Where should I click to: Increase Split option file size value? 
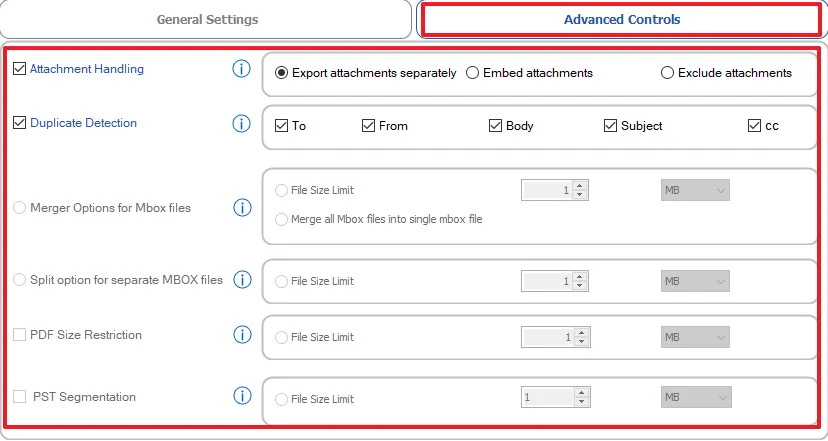(580, 277)
